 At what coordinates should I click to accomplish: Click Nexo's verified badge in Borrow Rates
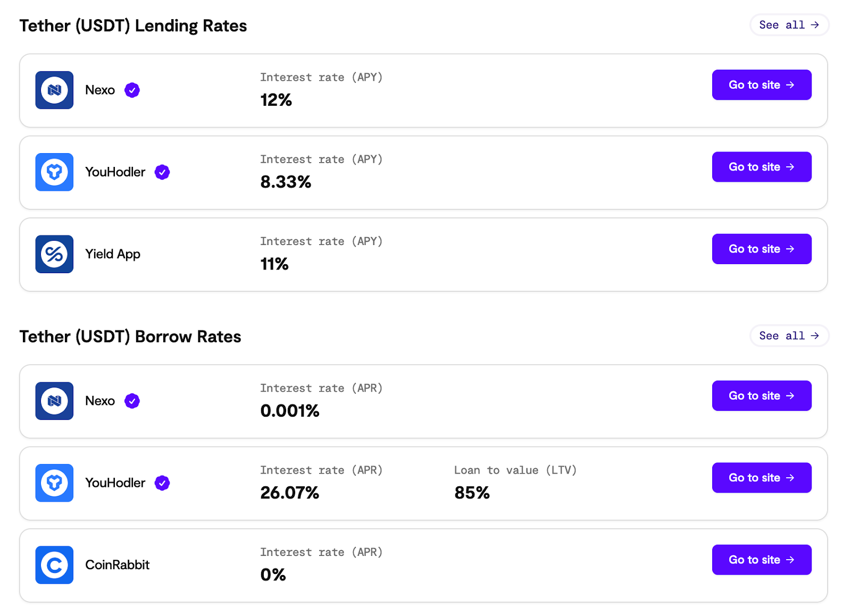(x=132, y=401)
